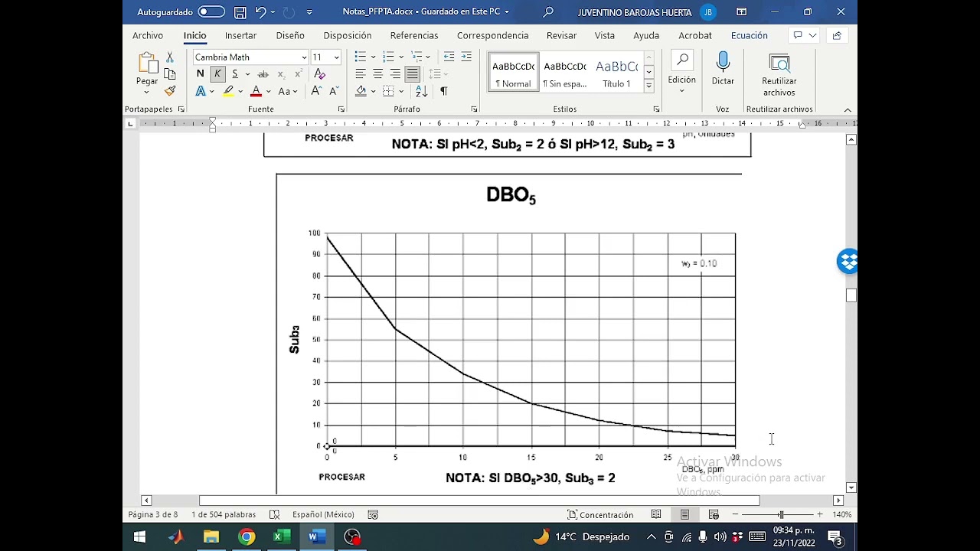Increase indent in Párrafo group

(x=465, y=57)
